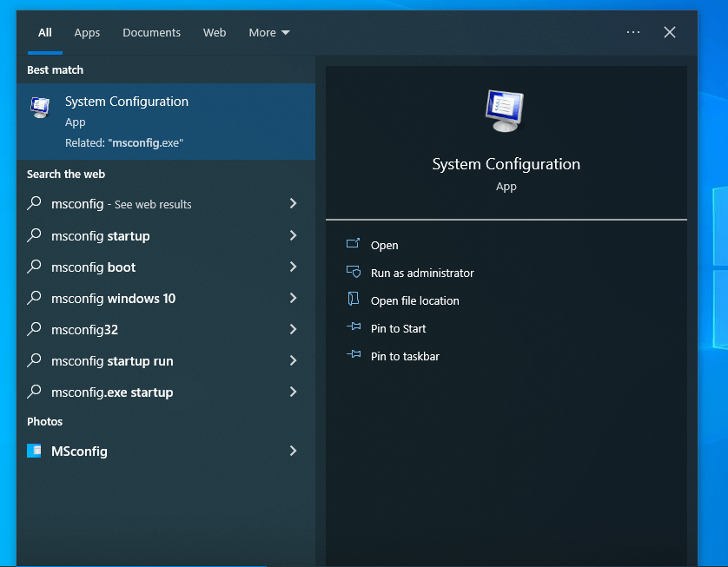Viewport: 728px width, 567px height.
Task: Switch to the Documents tab
Action: coord(151,33)
